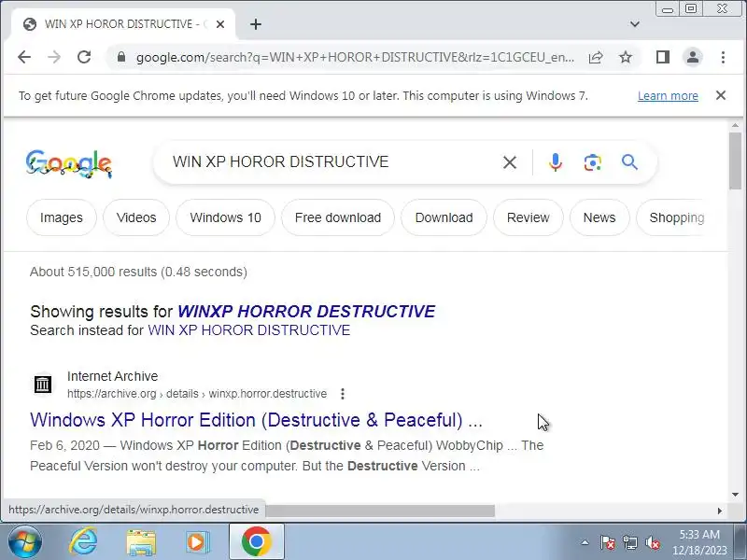Click the scroll down arrow
This screenshot has height=560, width=747.
coord(735,495)
